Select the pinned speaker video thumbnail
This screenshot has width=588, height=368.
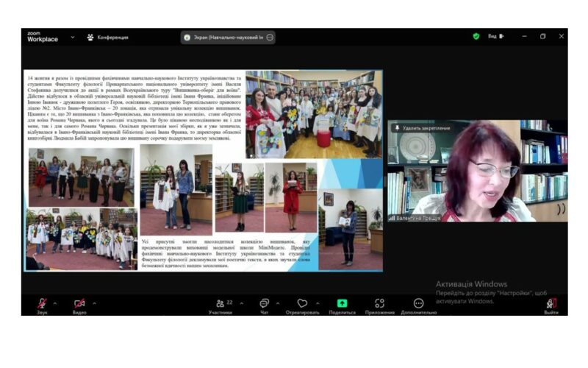pos(476,173)
